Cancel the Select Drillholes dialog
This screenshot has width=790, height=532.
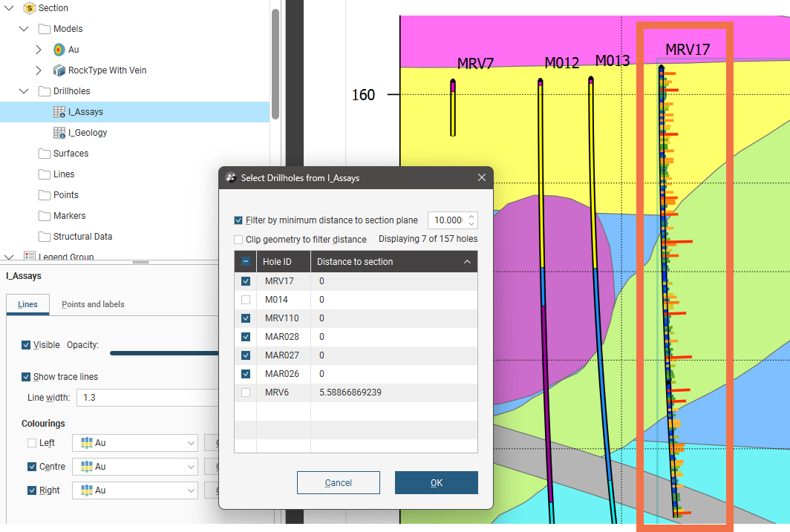click(338, 483)
